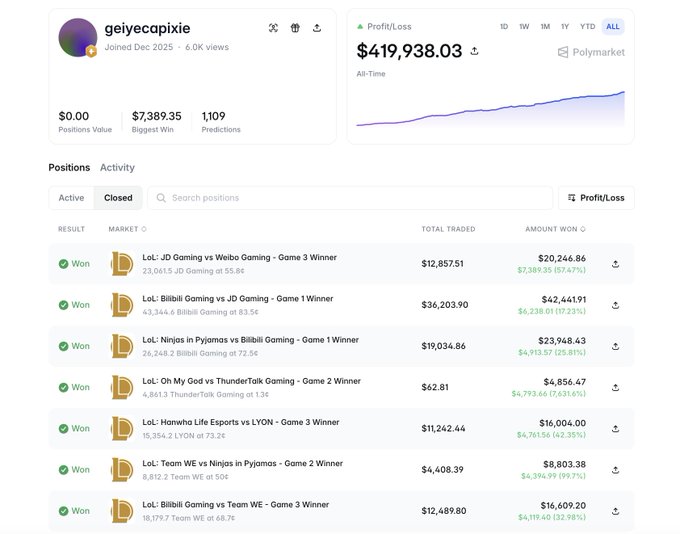Click the $42,441.91 amount won cell
Viewport: 680px width, 534px height.
564,299
